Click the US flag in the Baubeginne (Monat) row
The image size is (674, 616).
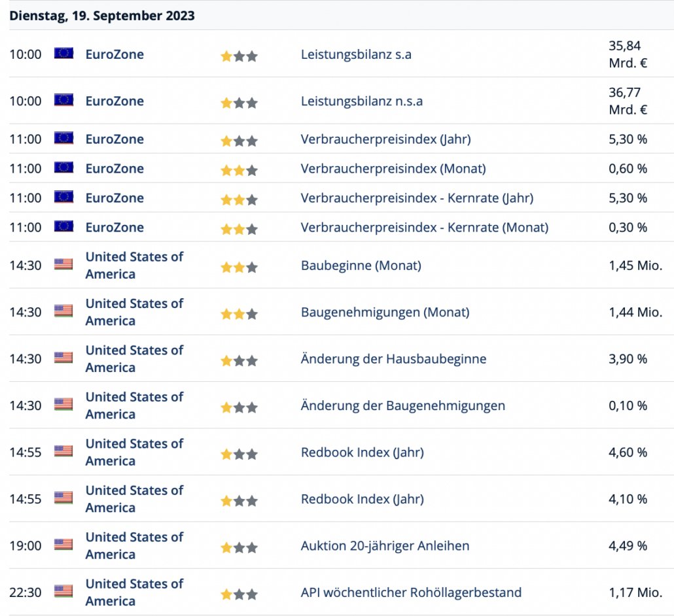[63, 264]
